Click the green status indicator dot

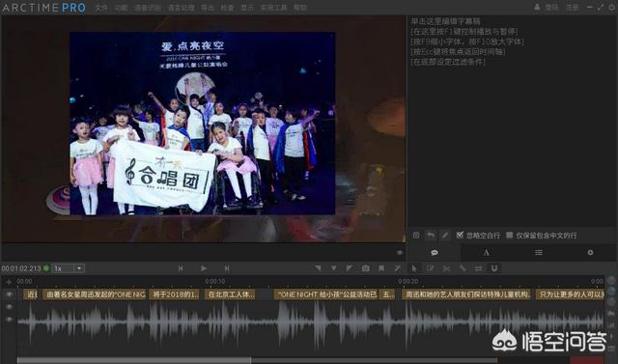click(x=46, y=268)
